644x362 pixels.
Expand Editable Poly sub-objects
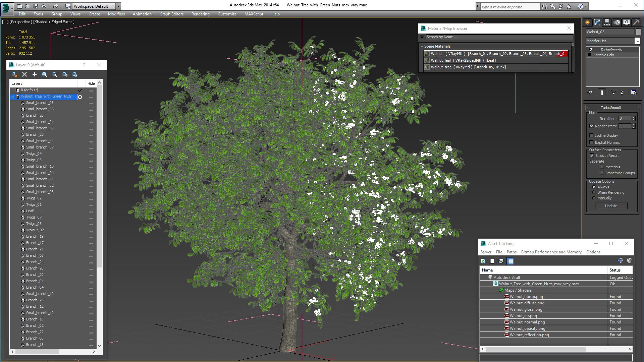590,55
